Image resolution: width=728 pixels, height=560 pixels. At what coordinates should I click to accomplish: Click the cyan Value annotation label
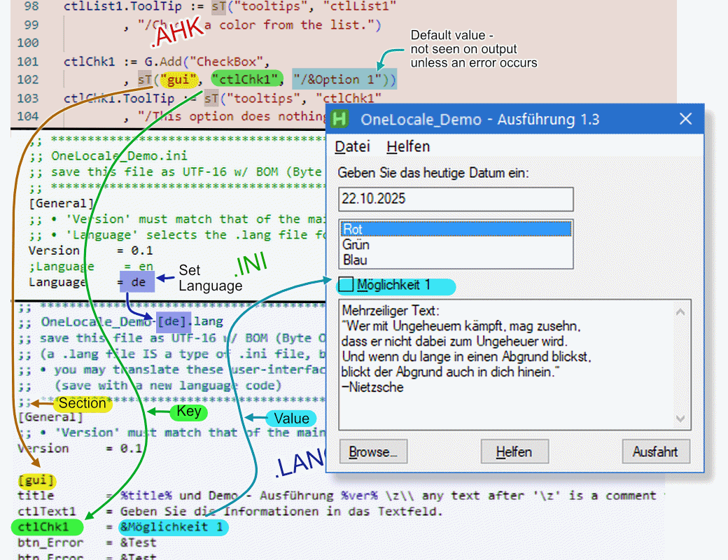click(291, 419)
